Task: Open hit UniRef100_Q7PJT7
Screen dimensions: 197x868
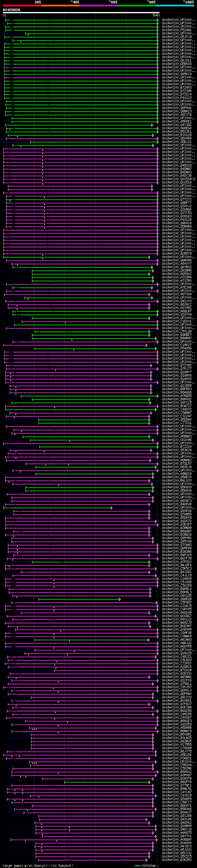Action: (x=177, y=369)
